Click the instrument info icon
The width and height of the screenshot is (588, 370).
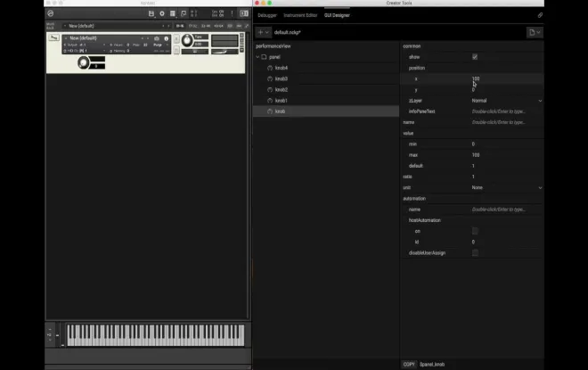click(166, 38)
